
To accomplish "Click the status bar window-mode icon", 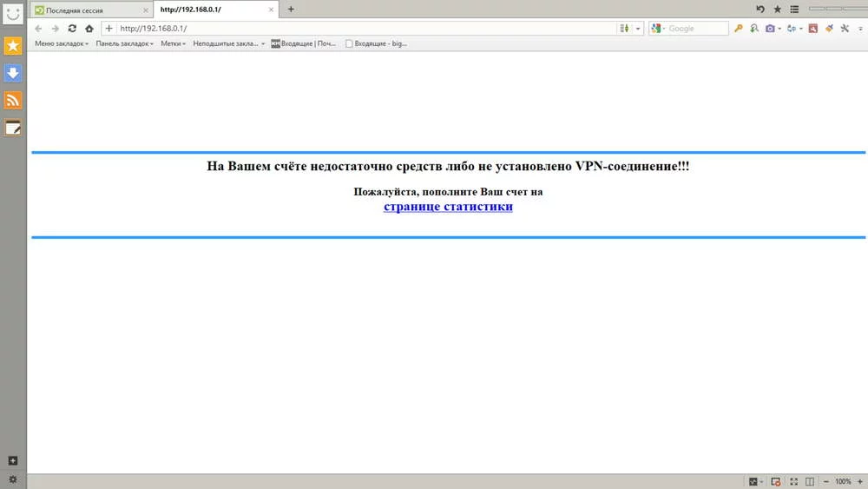I will 753,482.
